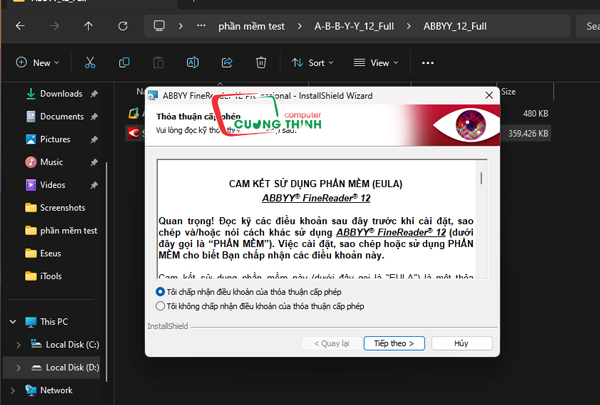
Task: Click the Paste clipboard icon
Action: pyautogui.click(x=158, y=62)
